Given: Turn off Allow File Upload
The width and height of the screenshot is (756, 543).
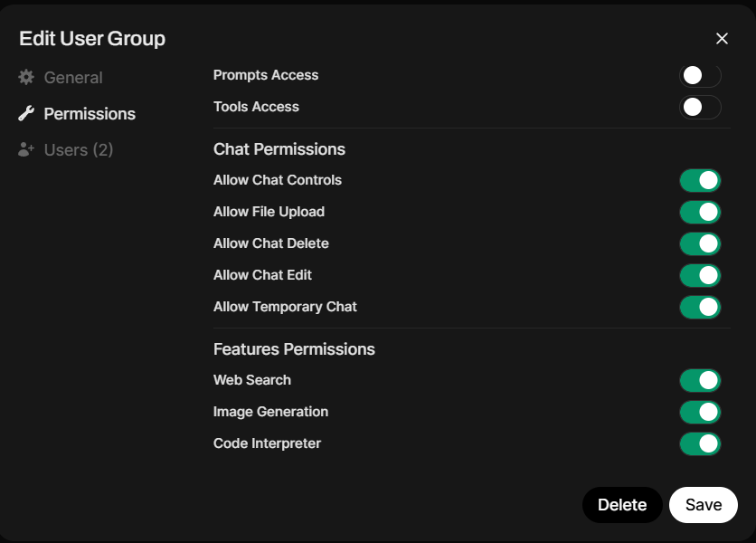Looking at the screenshot, I should (700, 212).
